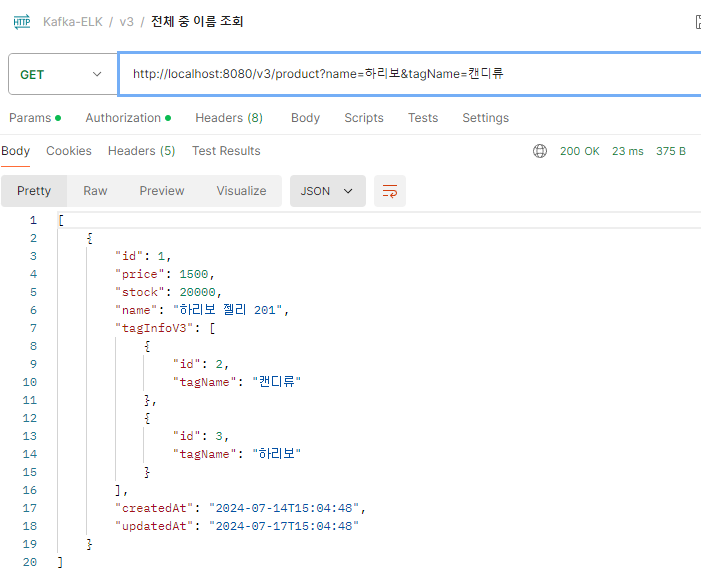Viewport: 701px width, 579px height.
Task: Switch to Raw view
Action: (95, 191)
